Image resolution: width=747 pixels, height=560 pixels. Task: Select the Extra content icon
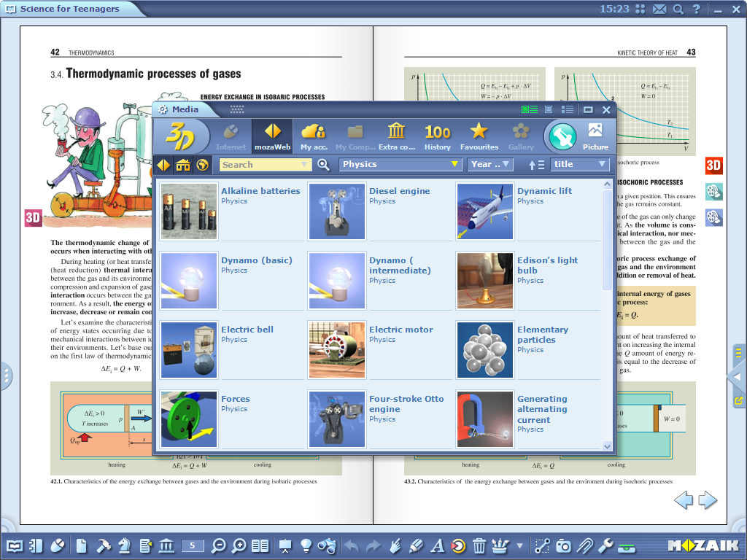click(x=395, y=135)
